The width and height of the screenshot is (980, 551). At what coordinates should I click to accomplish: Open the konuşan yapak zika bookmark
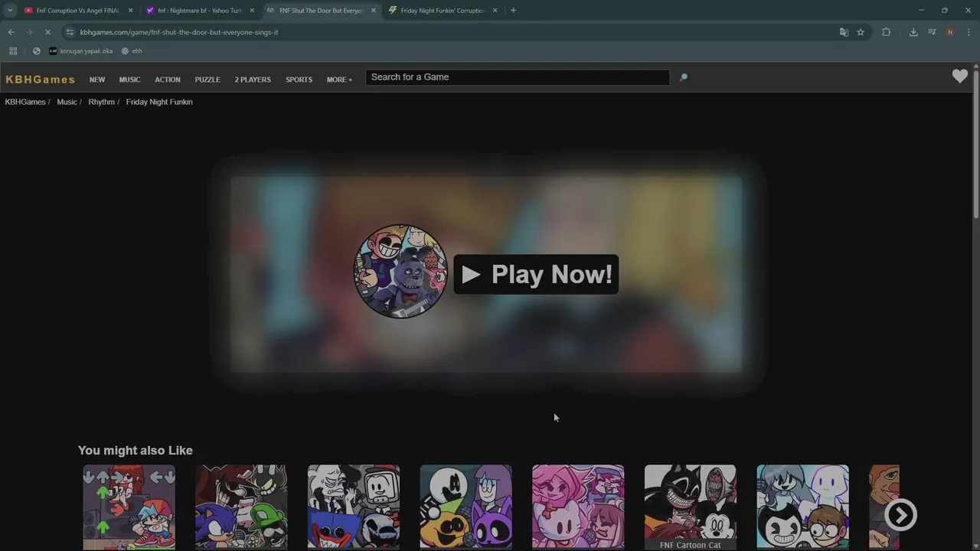(x=80, y=51)
